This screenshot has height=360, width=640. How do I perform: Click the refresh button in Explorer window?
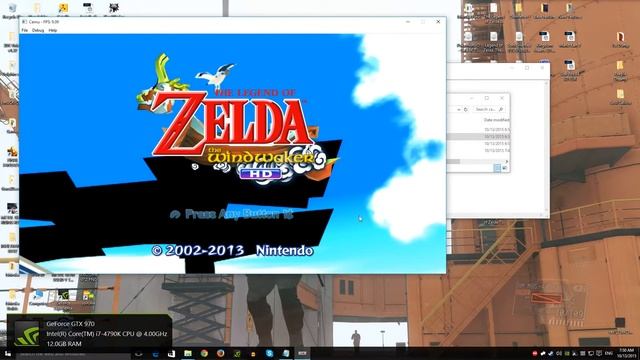click(466, 109)
